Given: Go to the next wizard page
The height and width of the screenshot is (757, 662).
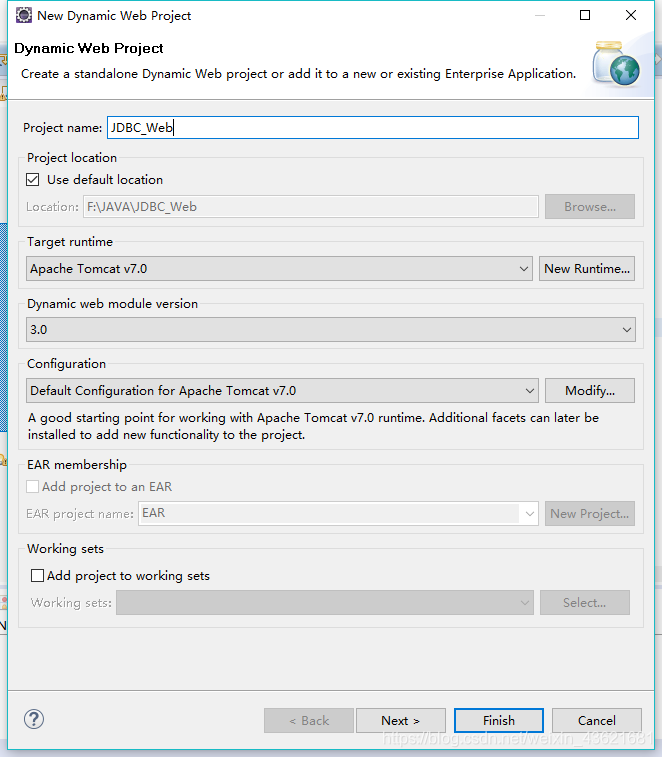Looking at the screenshot, I should pyautogui.click(x=400, y=721).
